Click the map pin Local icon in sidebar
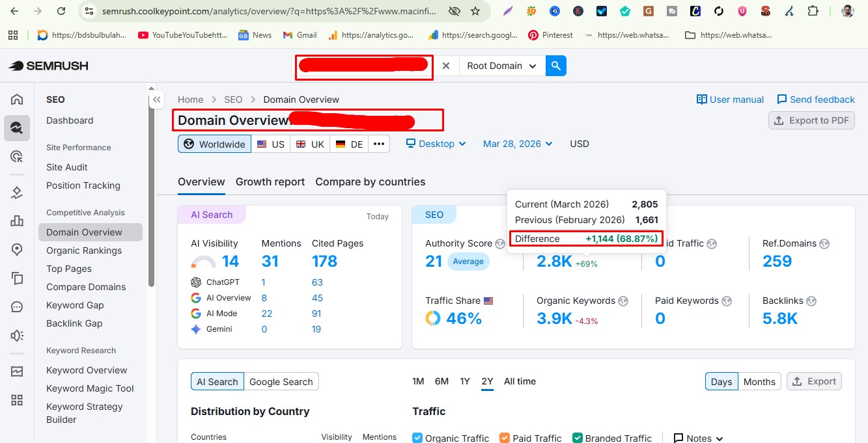Screen dimensions: 868x443 click(17, 250)
